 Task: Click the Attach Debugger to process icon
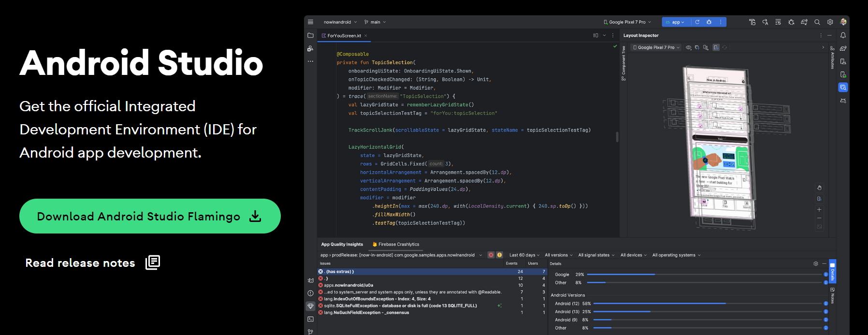point(791,22)
